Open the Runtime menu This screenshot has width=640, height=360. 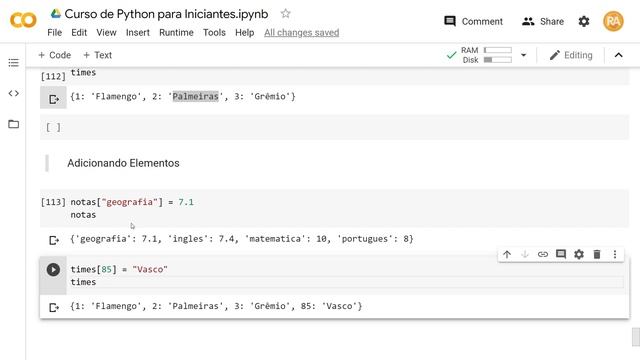[176, 33]
